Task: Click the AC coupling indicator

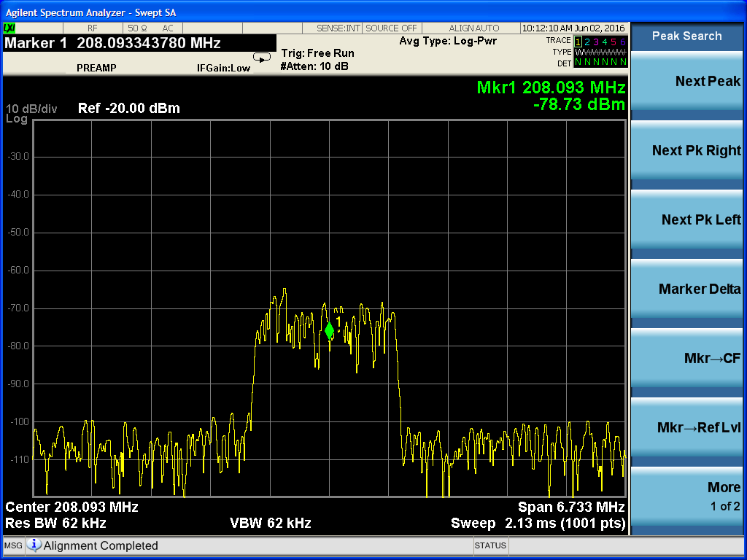Action: pos(168,28)
